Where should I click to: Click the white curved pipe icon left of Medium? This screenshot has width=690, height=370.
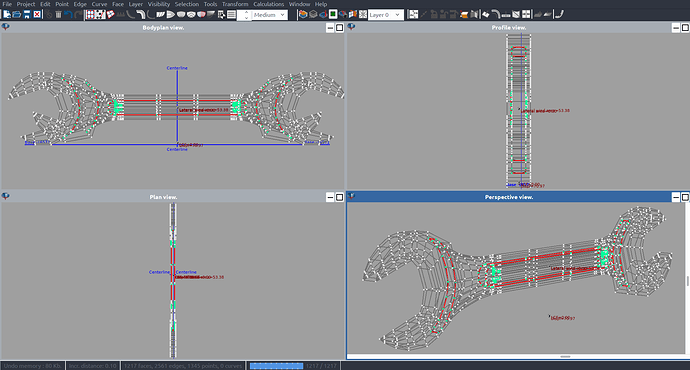[x=141, y=15]
